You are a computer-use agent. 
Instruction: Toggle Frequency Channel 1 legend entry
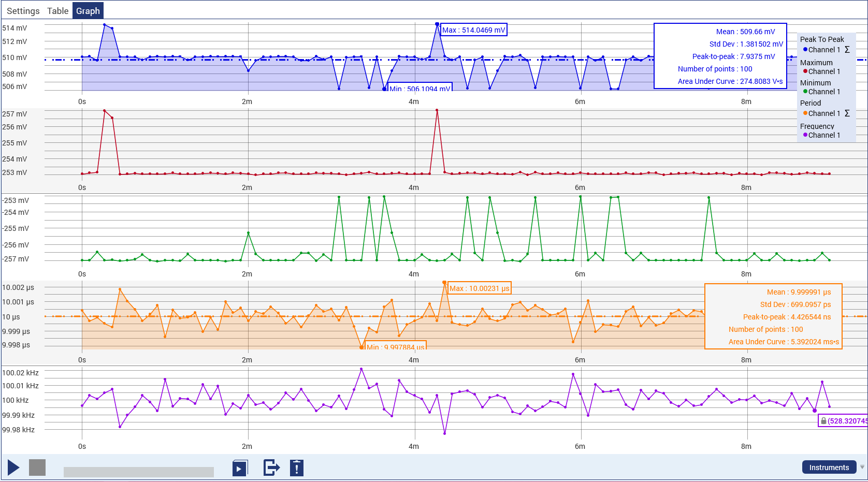pyautogui.click(x=824, y=135)
